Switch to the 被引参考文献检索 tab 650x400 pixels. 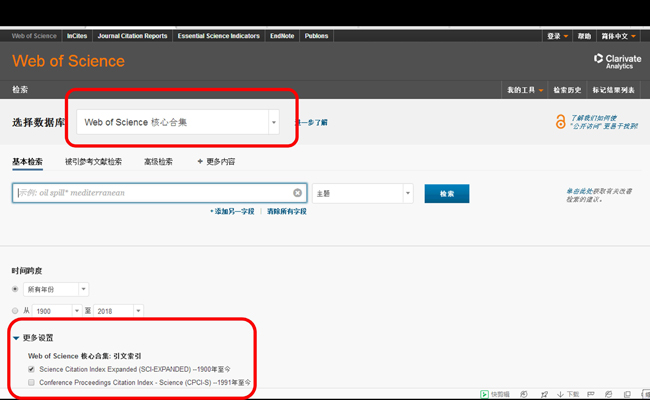[93, 161]
